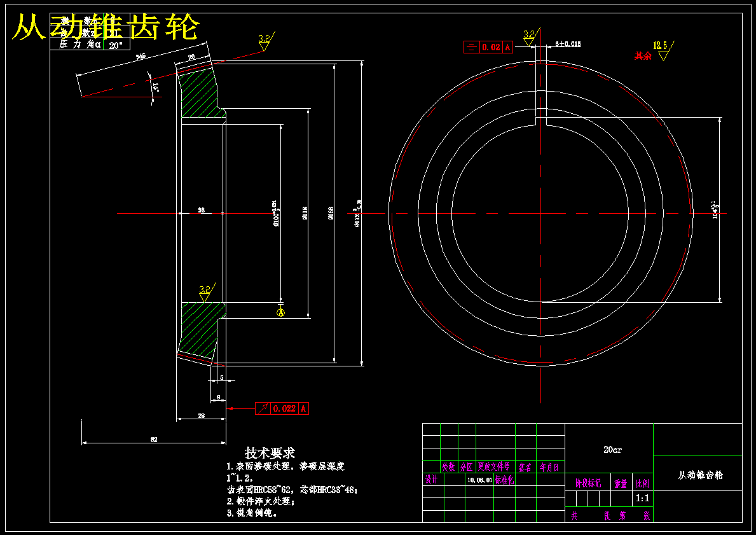Viewport: 756px width, 535px height.
Task: Click the datum A circle symbol
Action: pos(280,312)
